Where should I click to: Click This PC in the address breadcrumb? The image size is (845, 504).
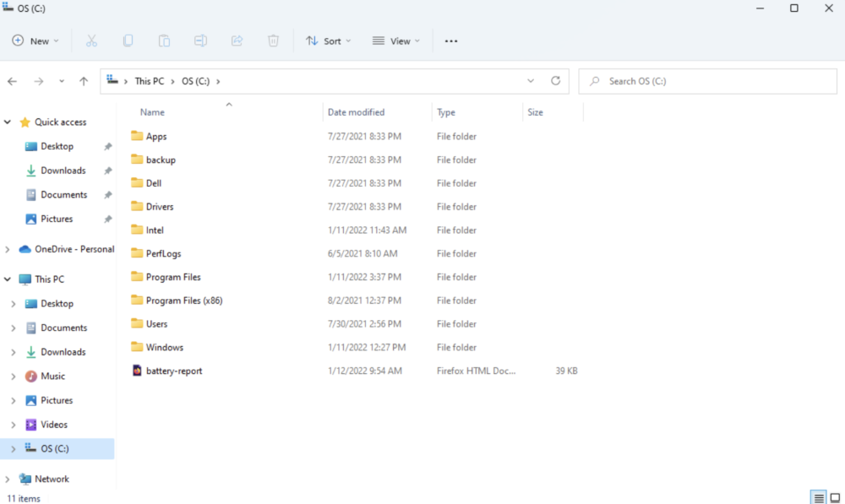tap(150, 81)
